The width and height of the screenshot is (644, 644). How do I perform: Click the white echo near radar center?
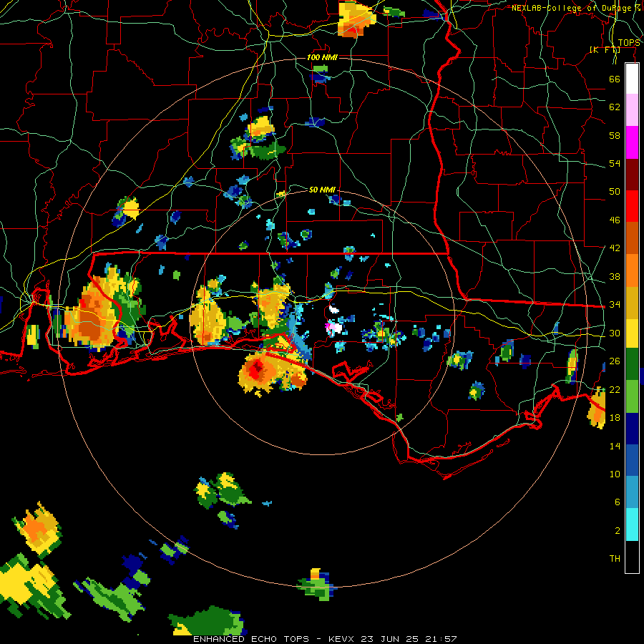click(337, 328)
